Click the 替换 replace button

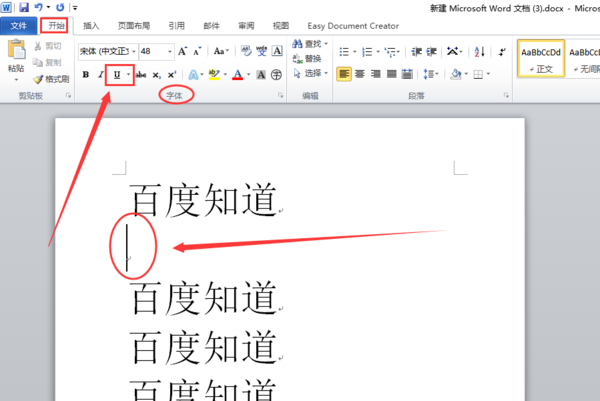coord(307,59)
